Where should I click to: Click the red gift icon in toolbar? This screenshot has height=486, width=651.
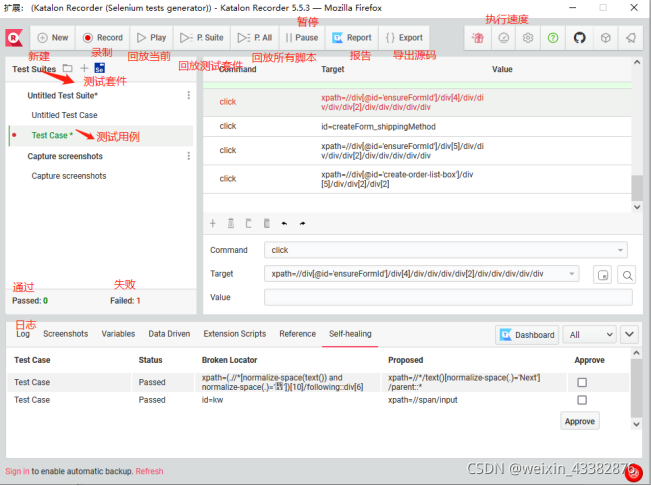[477, 38]
